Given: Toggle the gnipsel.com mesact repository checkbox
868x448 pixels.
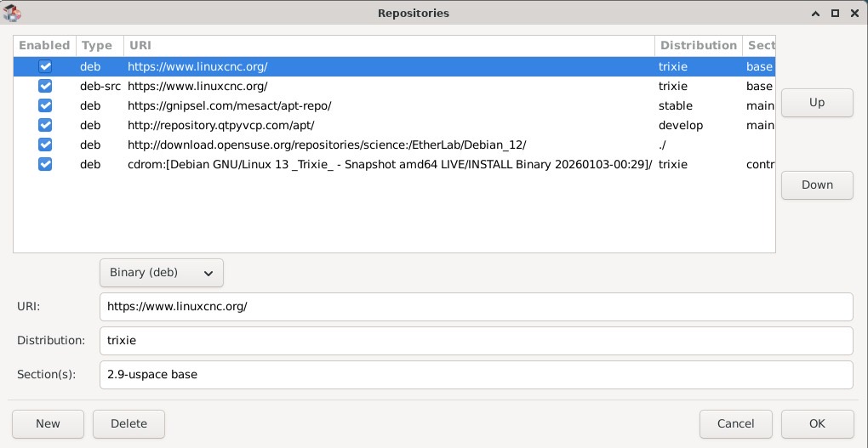Looking at the screenshot, I should pyautogui.click(x=45, y=105).
